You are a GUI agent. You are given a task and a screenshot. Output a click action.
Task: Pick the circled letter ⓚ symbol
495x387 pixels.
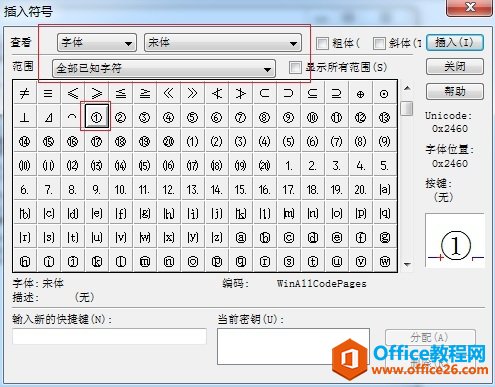coord(97,261)
